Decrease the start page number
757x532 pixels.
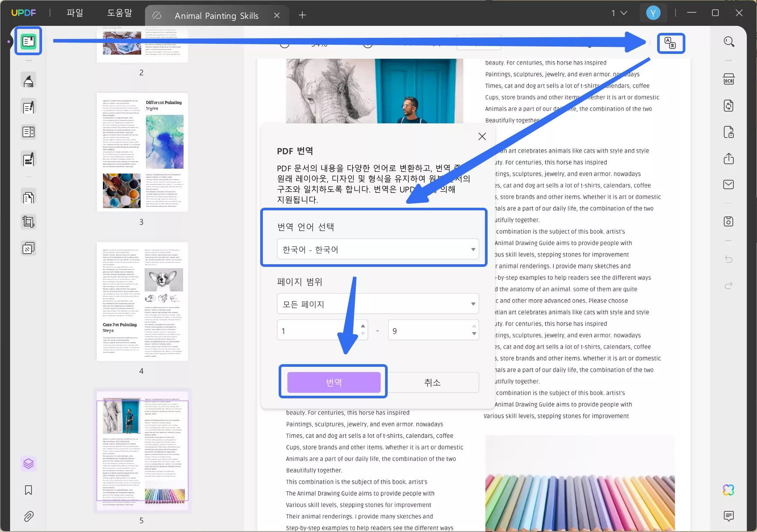point(363,334)
